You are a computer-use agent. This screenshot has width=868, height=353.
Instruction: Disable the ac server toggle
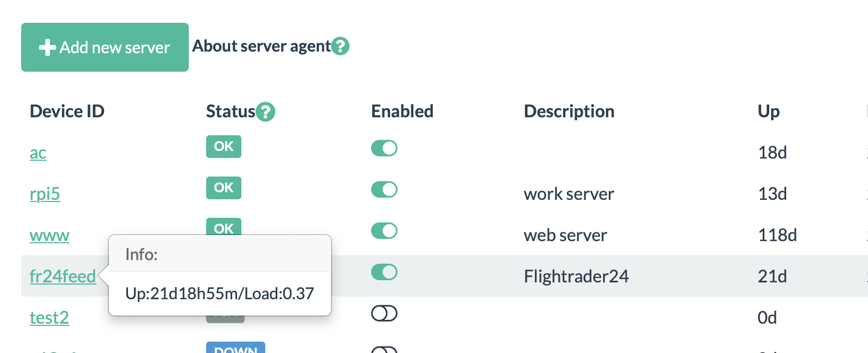point(384,148)
